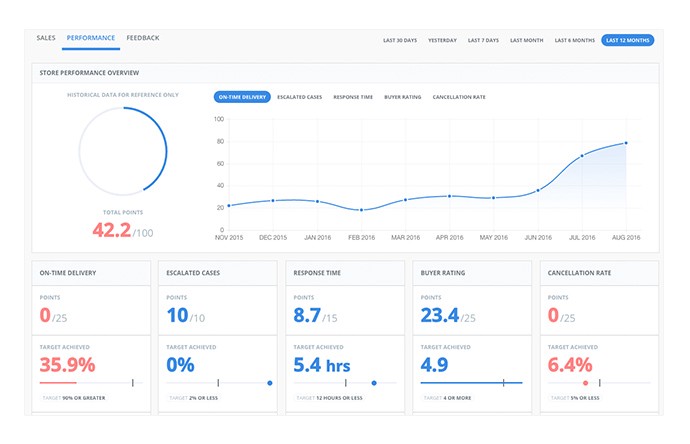The width and height of the screenshot is (690, 444).
Task: Click the JUN 2016 data point
Action: click(538, 191)
